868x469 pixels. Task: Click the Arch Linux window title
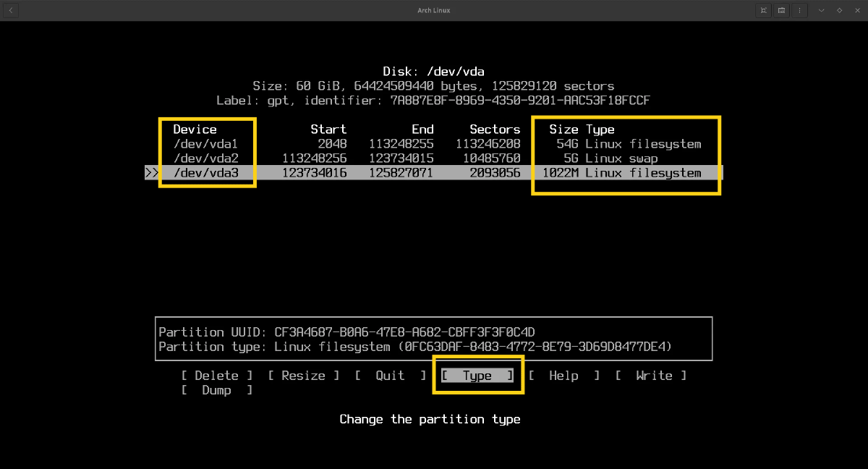pos(434,10)
